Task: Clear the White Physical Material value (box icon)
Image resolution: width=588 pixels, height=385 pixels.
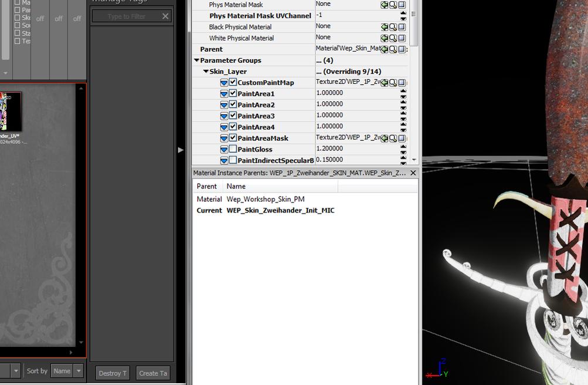Action: click(x=402, y=38)
